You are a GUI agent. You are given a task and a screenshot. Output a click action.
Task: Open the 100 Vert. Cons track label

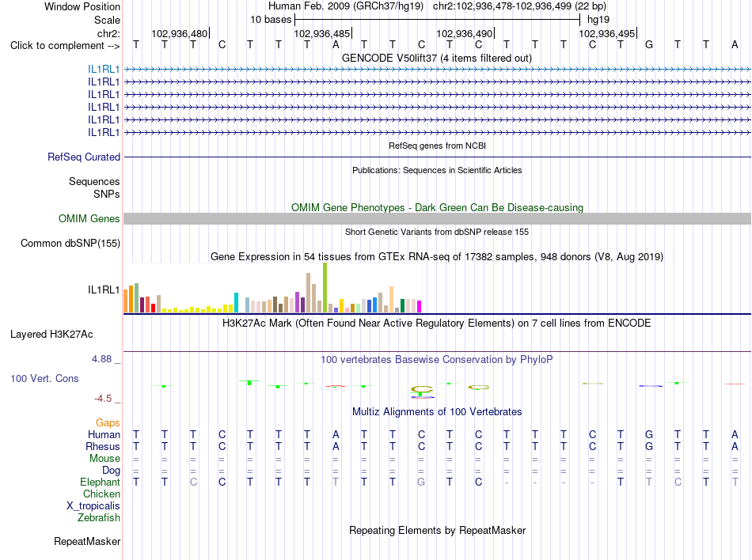tap(44, 378)
